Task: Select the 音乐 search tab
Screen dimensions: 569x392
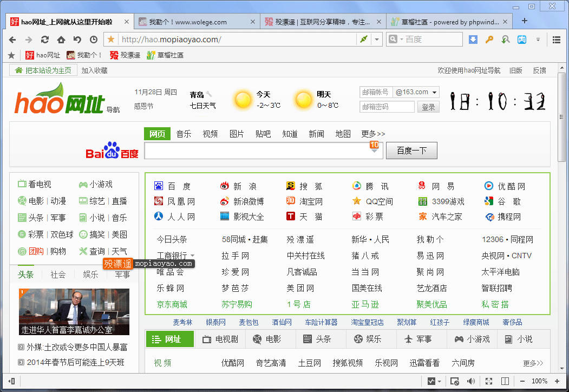Action: point(184,134)
